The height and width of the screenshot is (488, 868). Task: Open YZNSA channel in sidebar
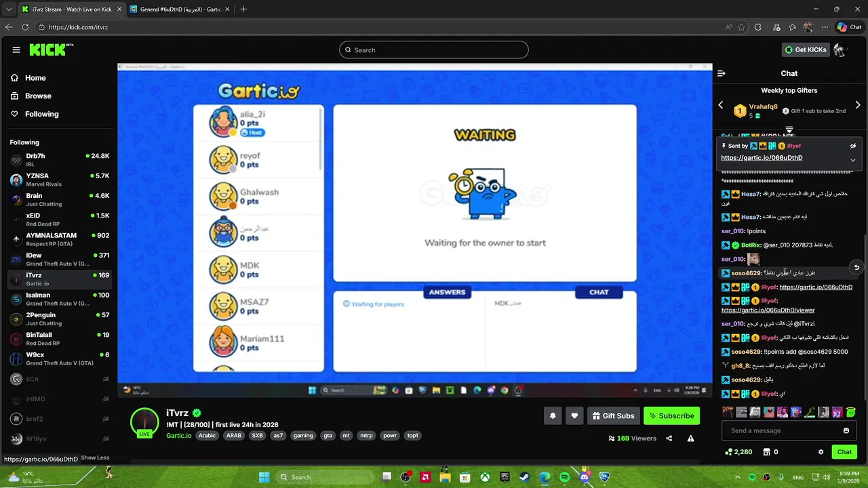(60, 180)
